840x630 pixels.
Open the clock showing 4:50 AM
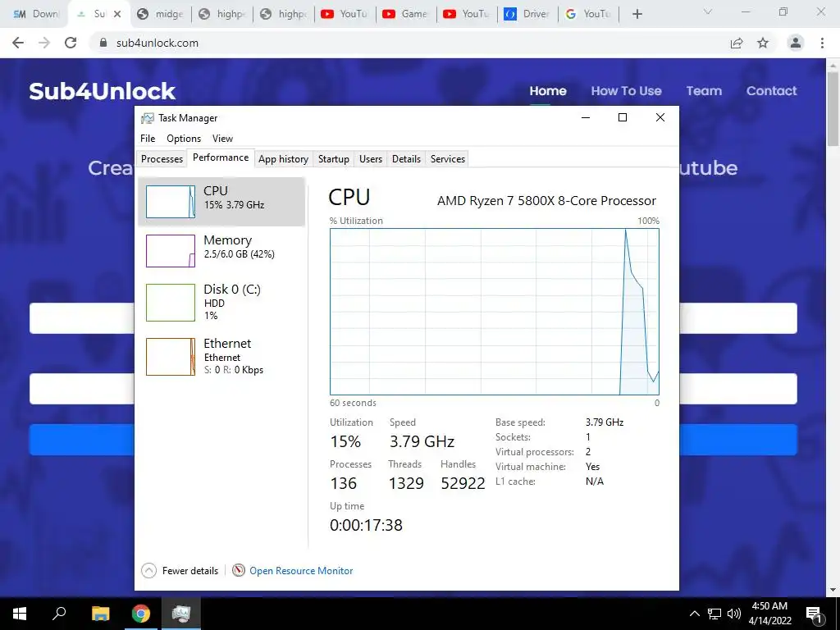pos(769,614)
